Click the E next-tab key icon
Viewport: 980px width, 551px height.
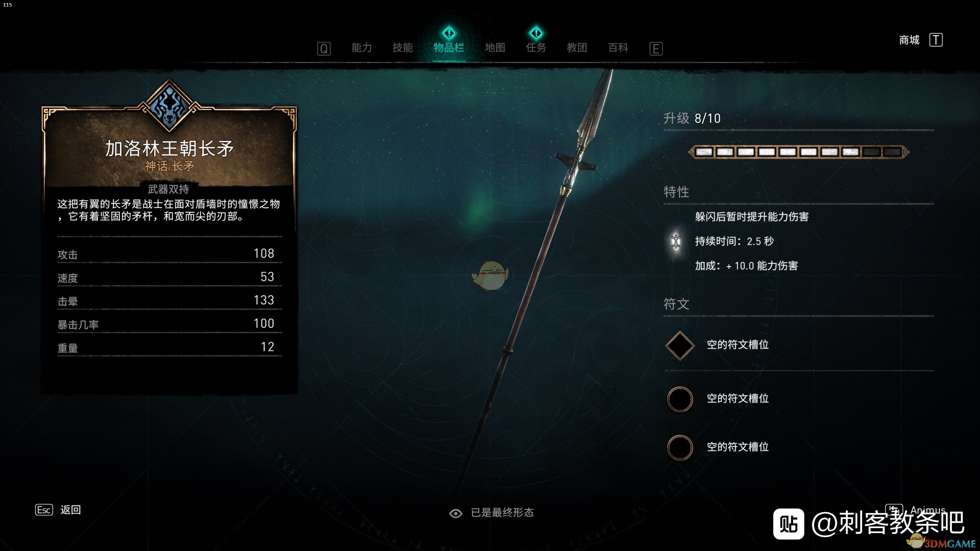coord(656,49)
